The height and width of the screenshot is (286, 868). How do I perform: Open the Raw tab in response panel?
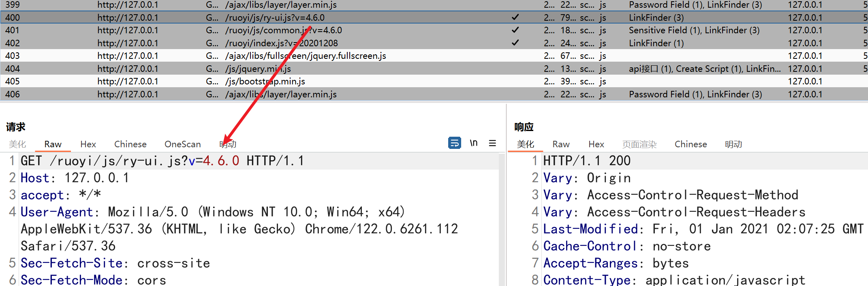pyautogui.click(x=561, y=144)
